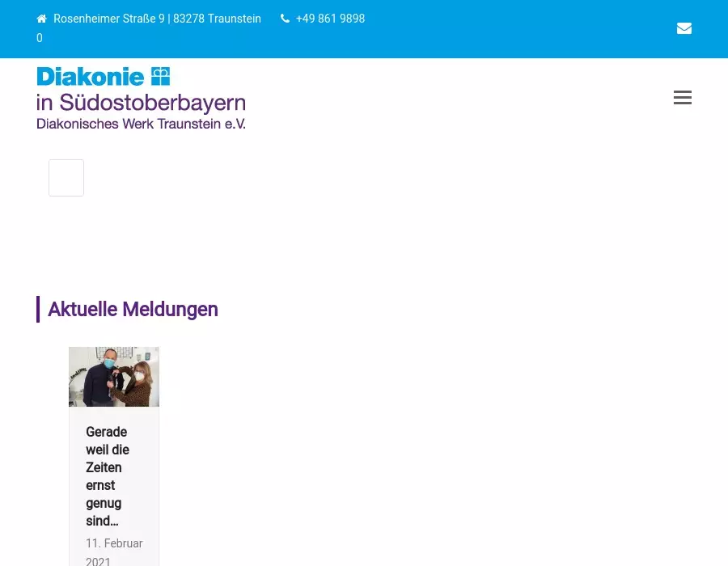Click the purple bar beside Aktuelle Meldungen
The width and height of the screenshot is (728, 566).
[38, 309]
